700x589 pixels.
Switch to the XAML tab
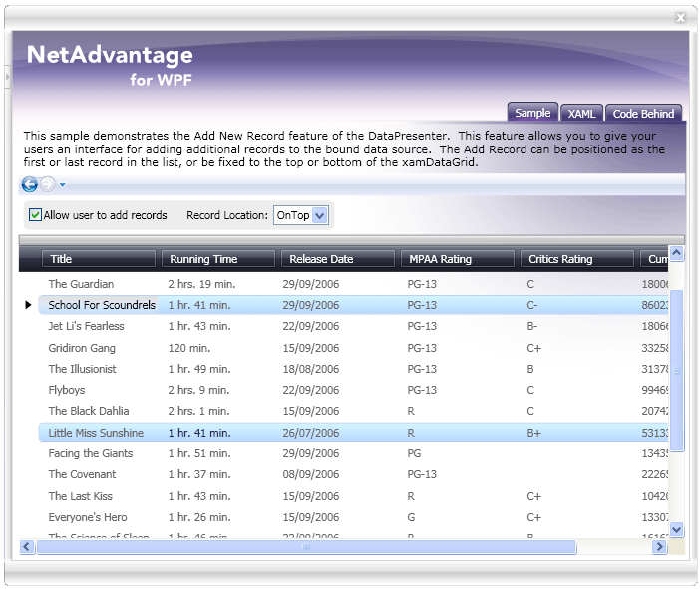pyautogui.click(x=581, y=114)
